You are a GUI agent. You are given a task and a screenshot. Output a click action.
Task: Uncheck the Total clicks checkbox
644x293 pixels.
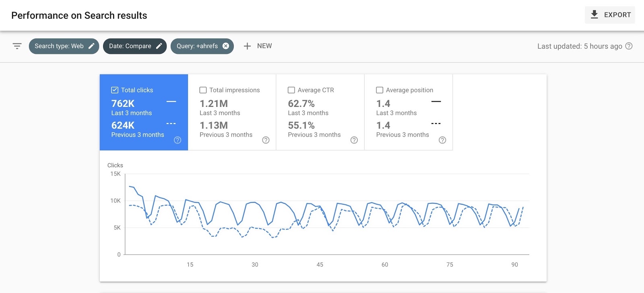click(115, 90)
